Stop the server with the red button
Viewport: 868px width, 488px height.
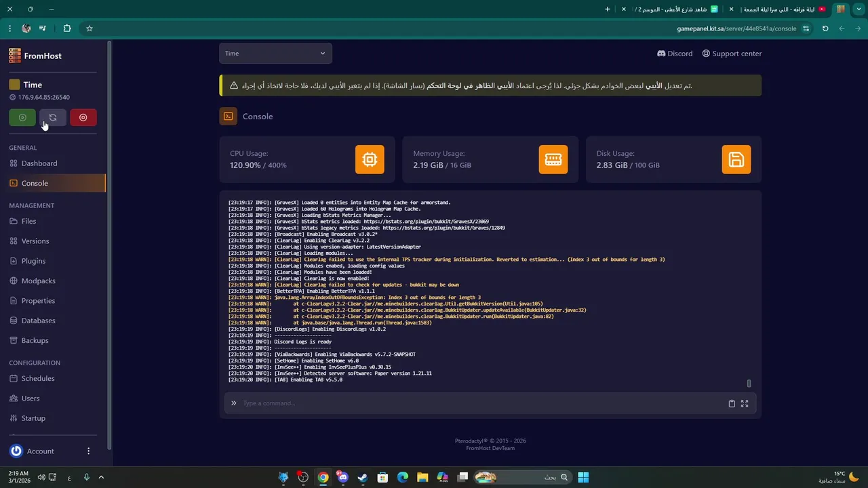(x=83, y=117)
